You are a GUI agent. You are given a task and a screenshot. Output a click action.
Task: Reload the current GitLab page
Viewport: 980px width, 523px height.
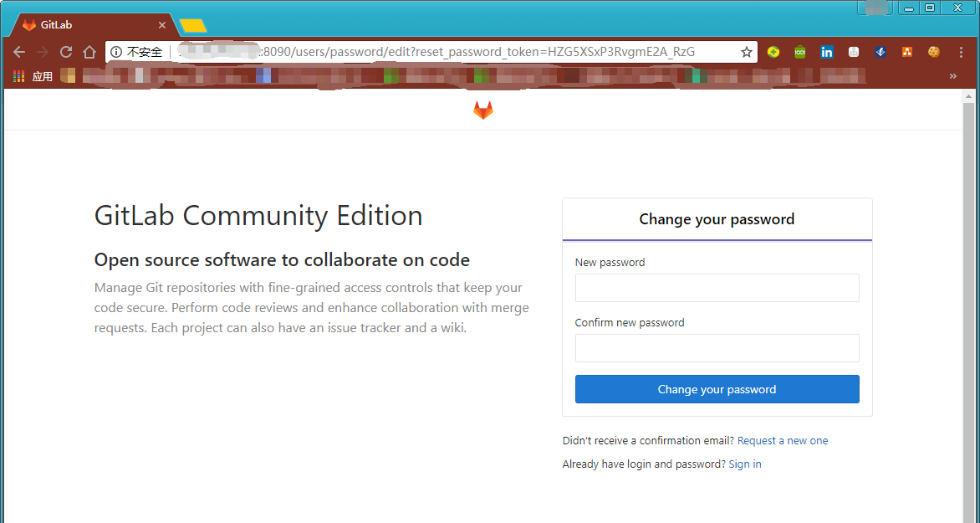pyautogui.click(x=66, y=52)
